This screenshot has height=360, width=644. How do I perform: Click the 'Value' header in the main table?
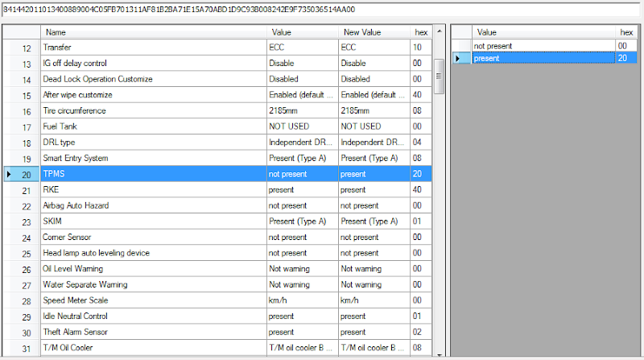tap(303, 32)
